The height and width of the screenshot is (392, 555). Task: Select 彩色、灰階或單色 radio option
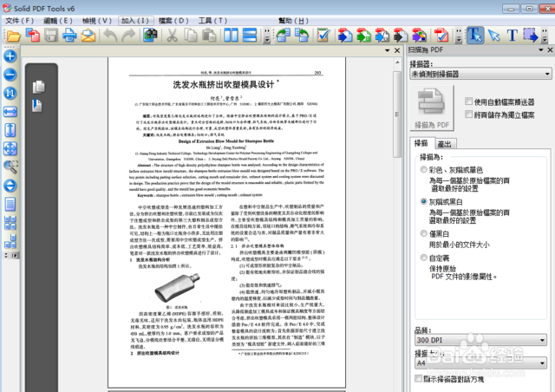(x=424, y=170)
